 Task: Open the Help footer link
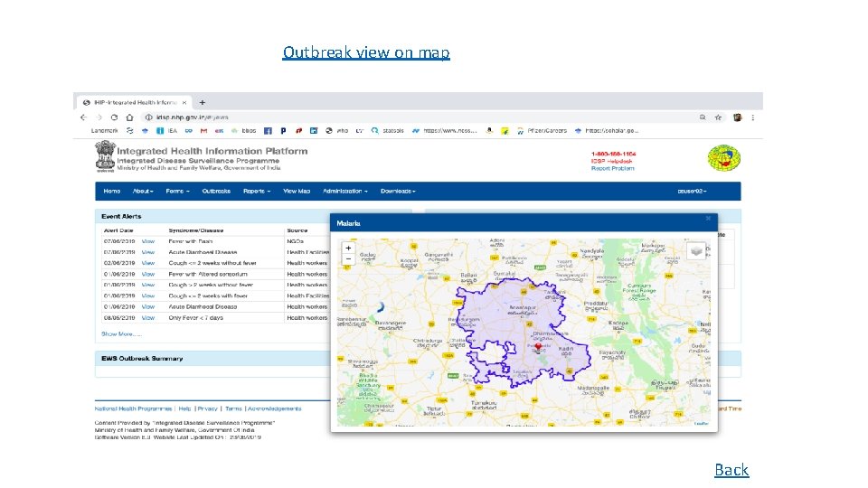click(x=184, y=408)
